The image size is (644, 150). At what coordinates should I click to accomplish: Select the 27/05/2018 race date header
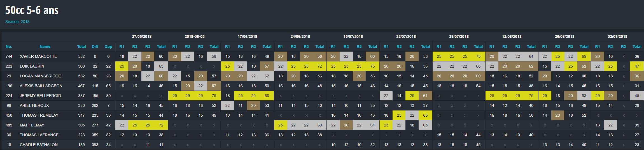[x=142, y=36]
